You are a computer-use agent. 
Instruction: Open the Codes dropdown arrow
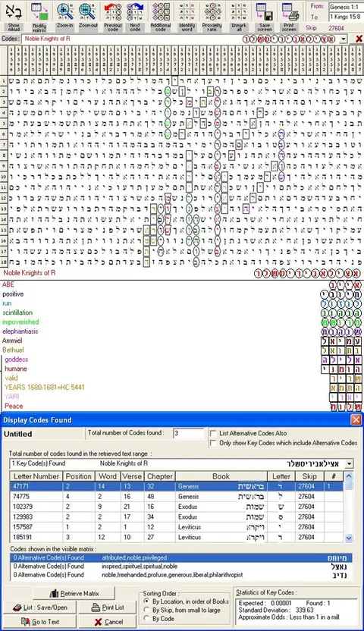[x=343, y=39]
